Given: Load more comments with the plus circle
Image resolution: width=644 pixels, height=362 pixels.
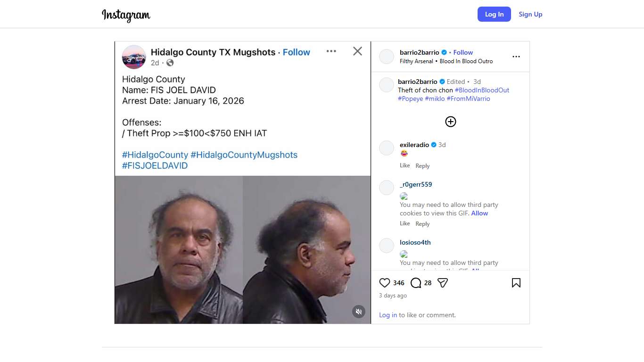Looking at the screenshot, I should click(x=451, y=122).
